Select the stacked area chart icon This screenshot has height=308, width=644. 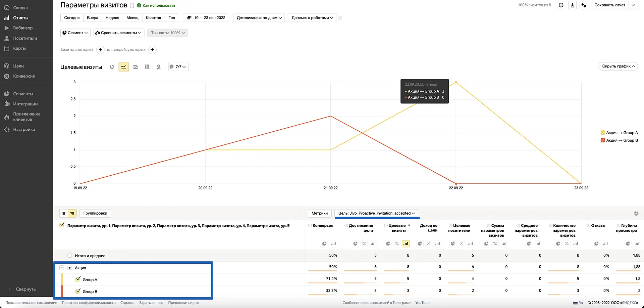pyautogui.click(x=136, y=67)
